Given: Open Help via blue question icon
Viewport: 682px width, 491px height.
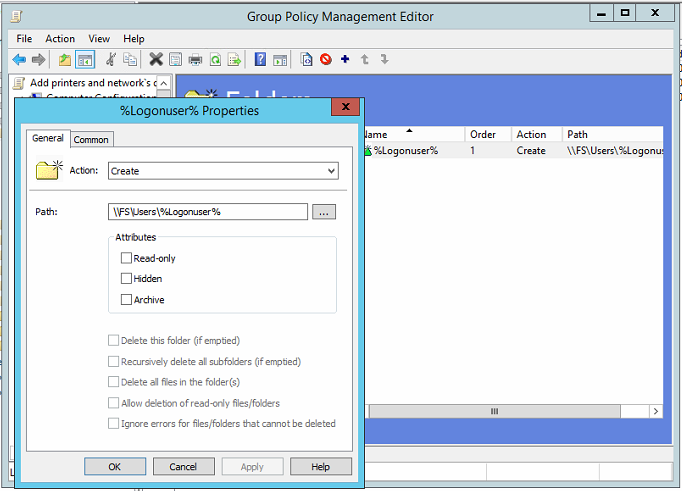Looking at the screenshot, I should click(260, 59).
